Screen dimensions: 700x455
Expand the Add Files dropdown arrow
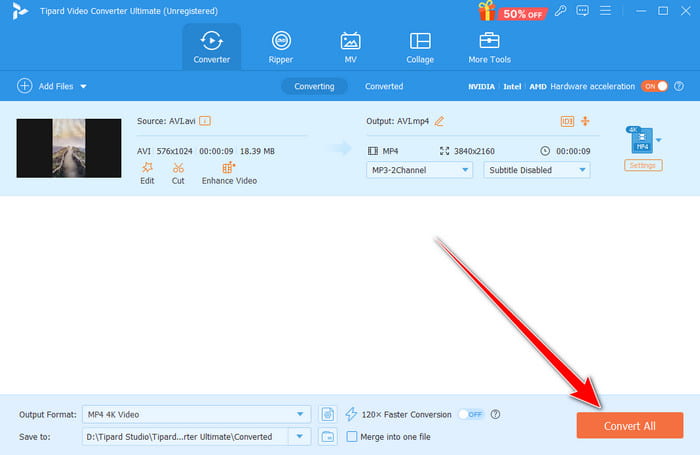click(83, 86)
